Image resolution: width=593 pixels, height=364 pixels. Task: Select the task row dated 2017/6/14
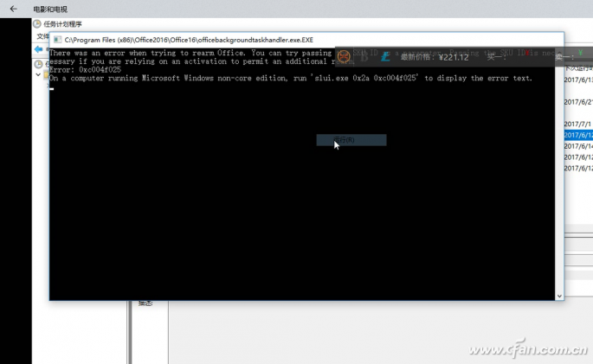pos(578,146)
